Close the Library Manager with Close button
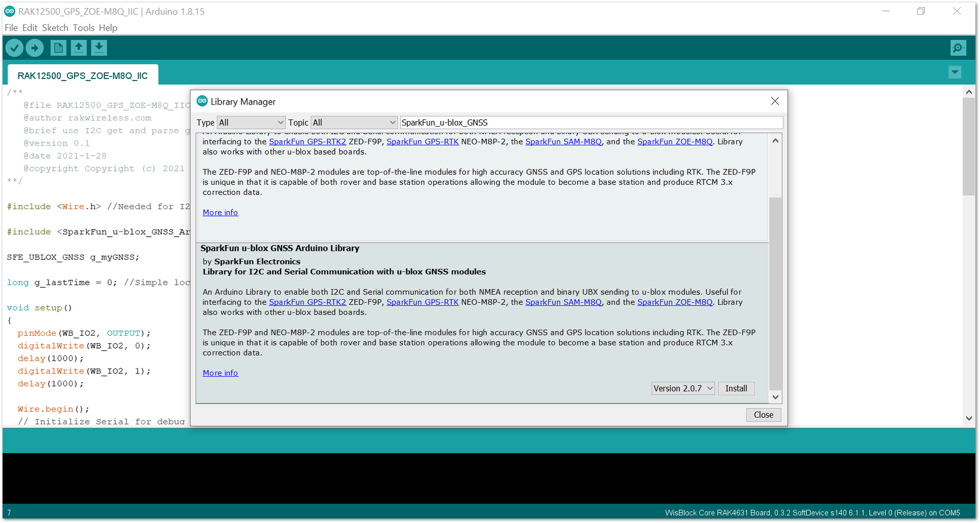 (763, 415)
